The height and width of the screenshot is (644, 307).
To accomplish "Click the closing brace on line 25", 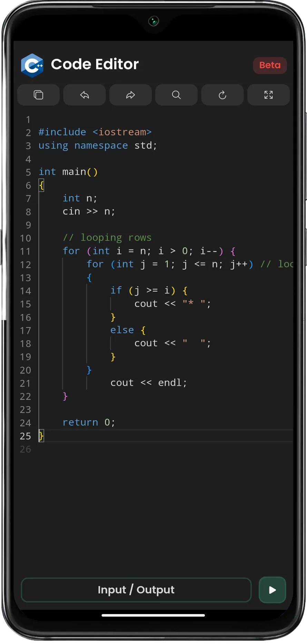I will click(41, 436).
